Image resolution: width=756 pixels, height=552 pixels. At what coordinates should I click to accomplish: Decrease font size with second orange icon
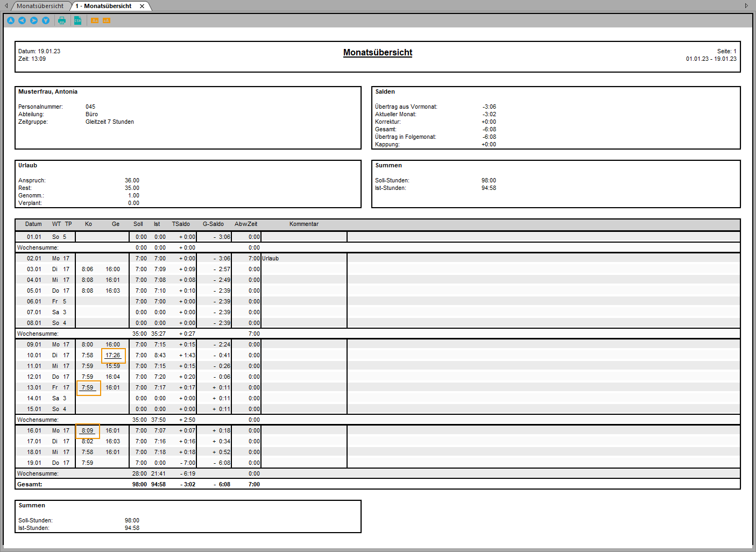107,20
